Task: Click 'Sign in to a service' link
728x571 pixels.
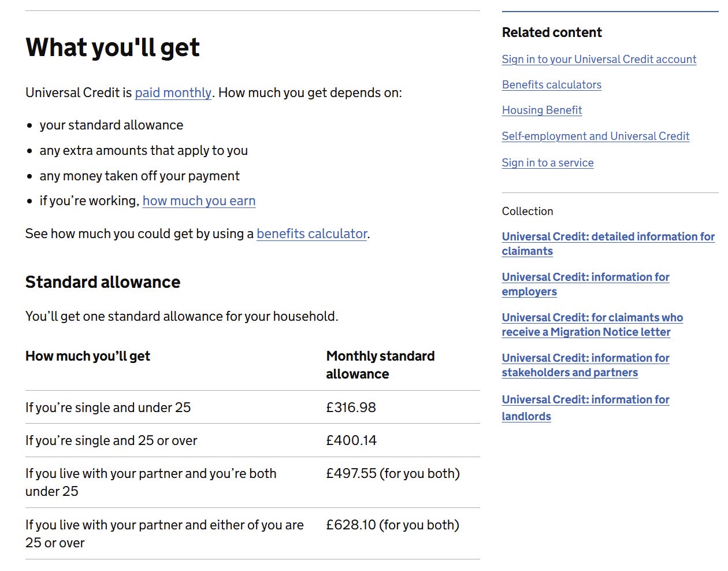Action: pos(547,162)
